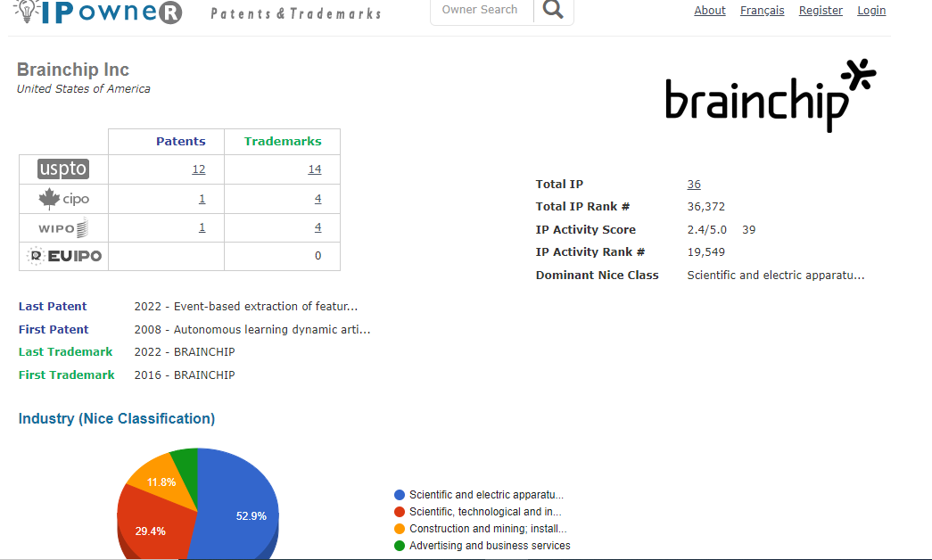Click the 2016 - BRAINCHIP trademark text
This screenshot has height=560, width=932.
(x=185, y=375)
